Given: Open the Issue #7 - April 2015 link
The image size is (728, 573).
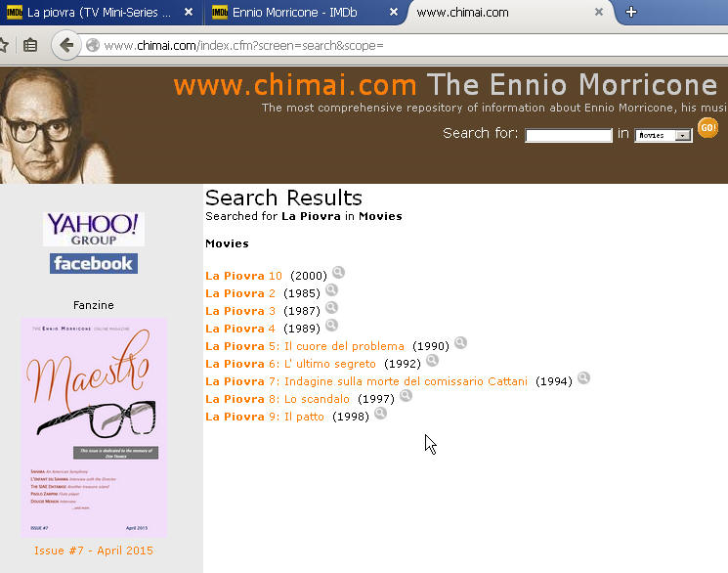Looking at the screenshot, I should (94, 551).
